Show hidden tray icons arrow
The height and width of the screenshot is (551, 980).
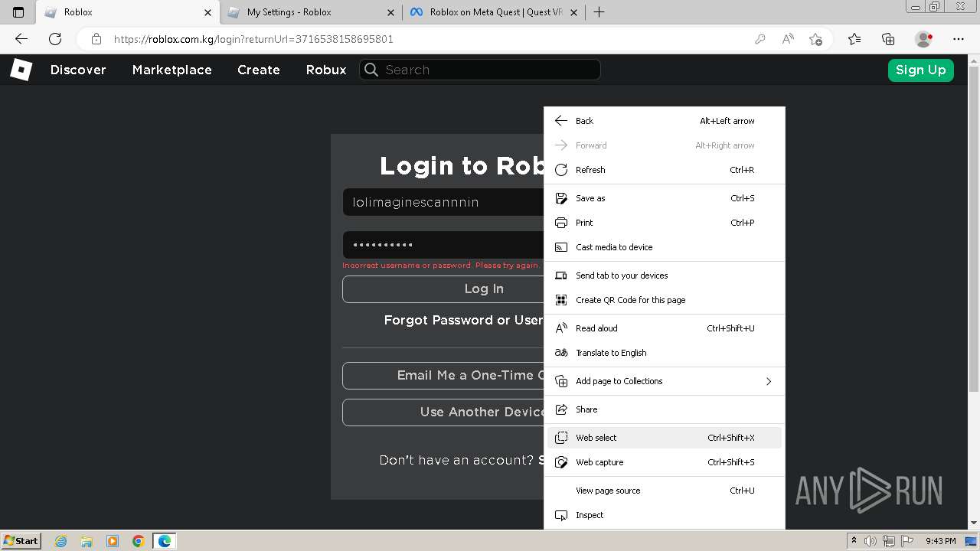pos(854,541)
